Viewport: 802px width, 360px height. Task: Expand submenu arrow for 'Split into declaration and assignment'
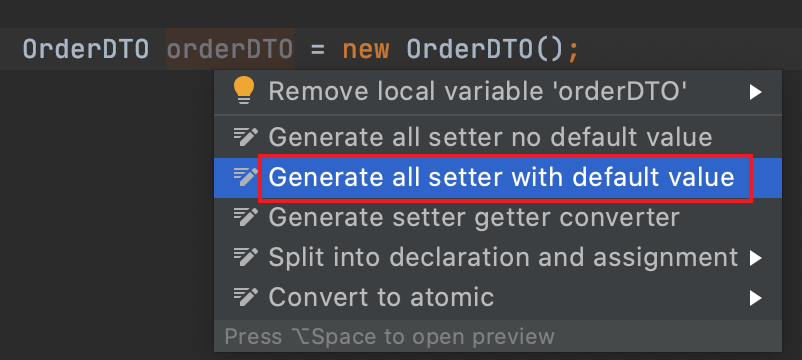[x=755, y=258]
